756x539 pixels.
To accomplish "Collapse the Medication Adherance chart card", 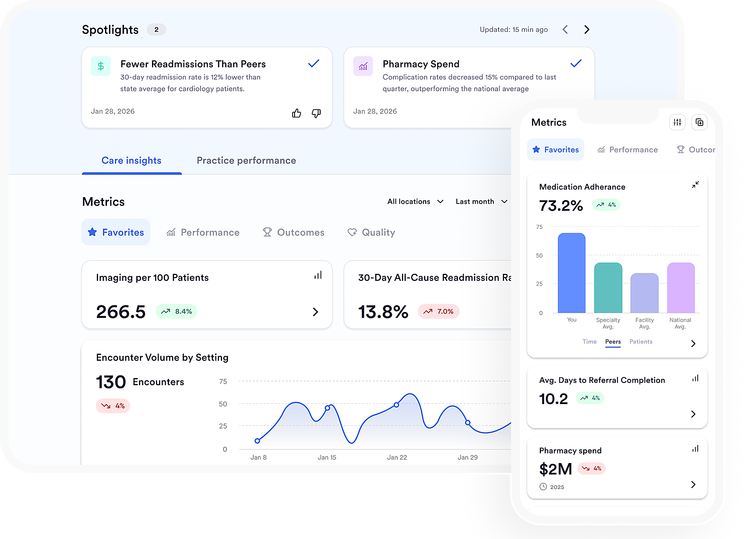I will (x=695, y=185).
